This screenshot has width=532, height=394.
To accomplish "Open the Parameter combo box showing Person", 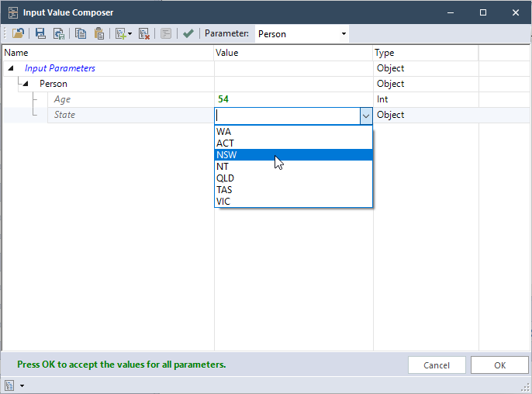I will click(302, 33).
